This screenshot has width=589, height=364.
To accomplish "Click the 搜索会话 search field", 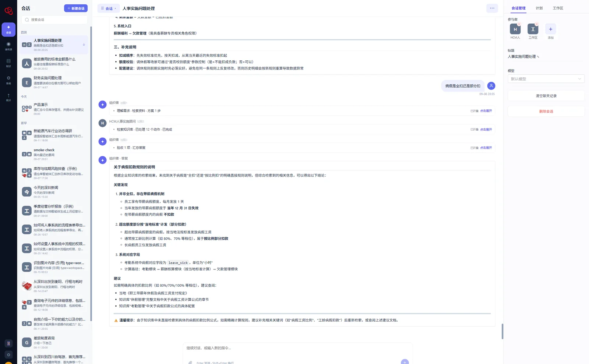I will click(x=54, y=20).
